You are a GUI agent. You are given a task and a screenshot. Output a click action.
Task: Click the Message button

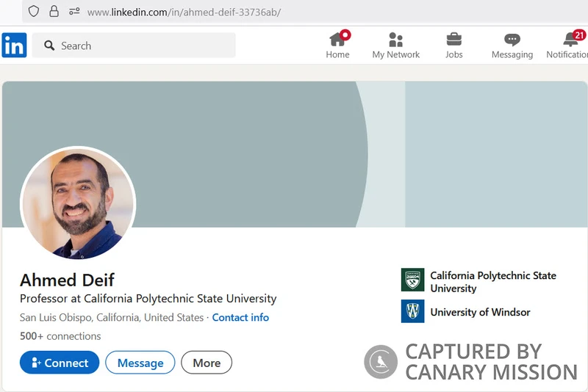pyautogui.click(x=140, y=363)
